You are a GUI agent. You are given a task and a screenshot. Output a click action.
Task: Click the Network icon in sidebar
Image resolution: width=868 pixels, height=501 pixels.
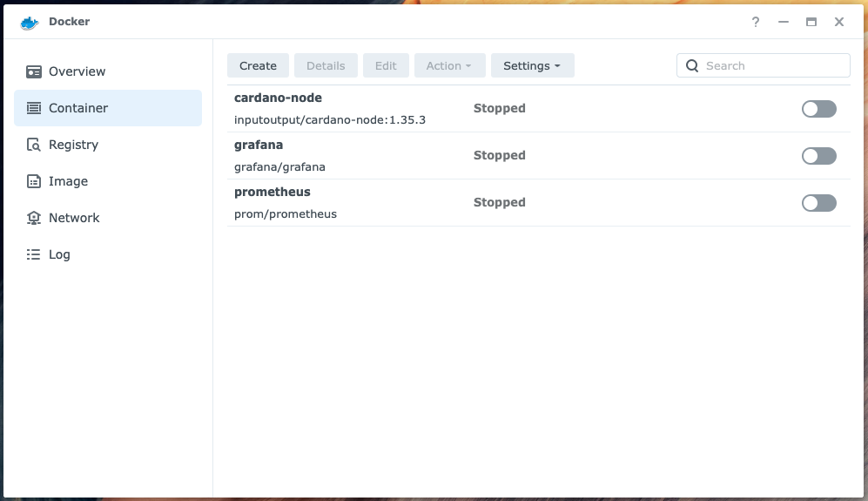click(x=34, y=218)
